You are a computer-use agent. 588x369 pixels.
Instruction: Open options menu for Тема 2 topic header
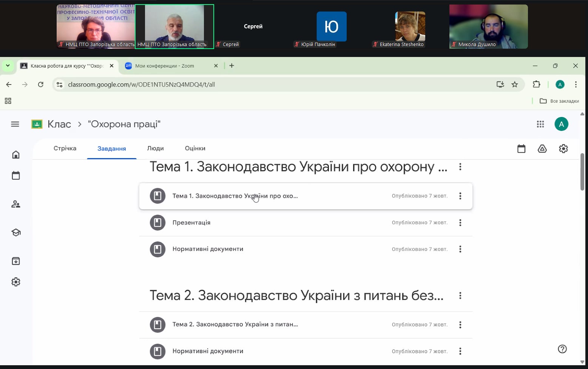pos(460,295)
